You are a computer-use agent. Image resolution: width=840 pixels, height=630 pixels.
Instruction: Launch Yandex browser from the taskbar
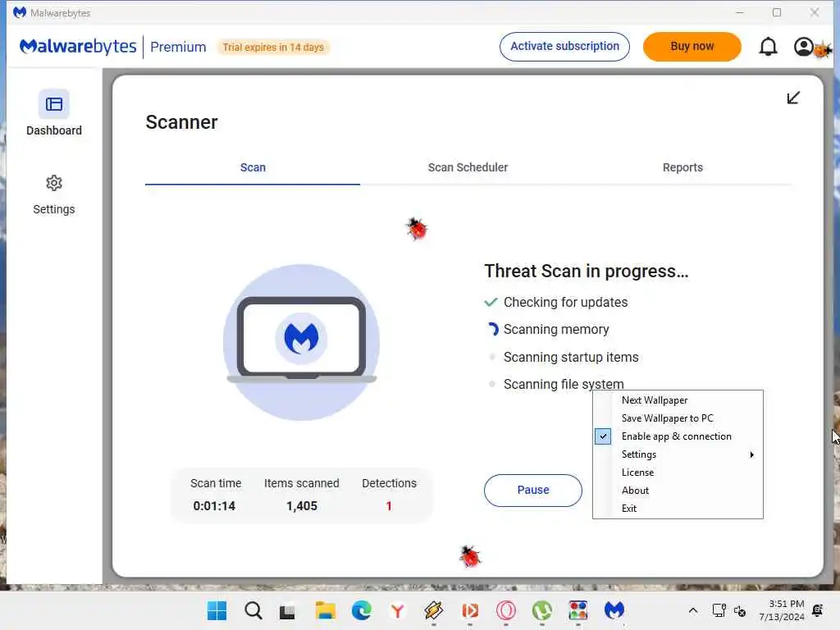[398, 610]
